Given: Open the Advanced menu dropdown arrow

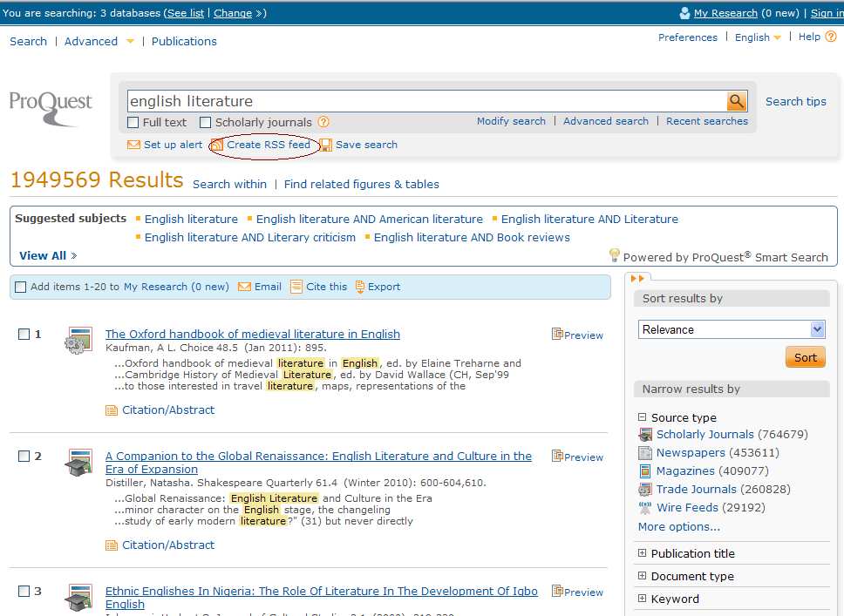Looking at the screenshot, I should (x=130, y=42).
